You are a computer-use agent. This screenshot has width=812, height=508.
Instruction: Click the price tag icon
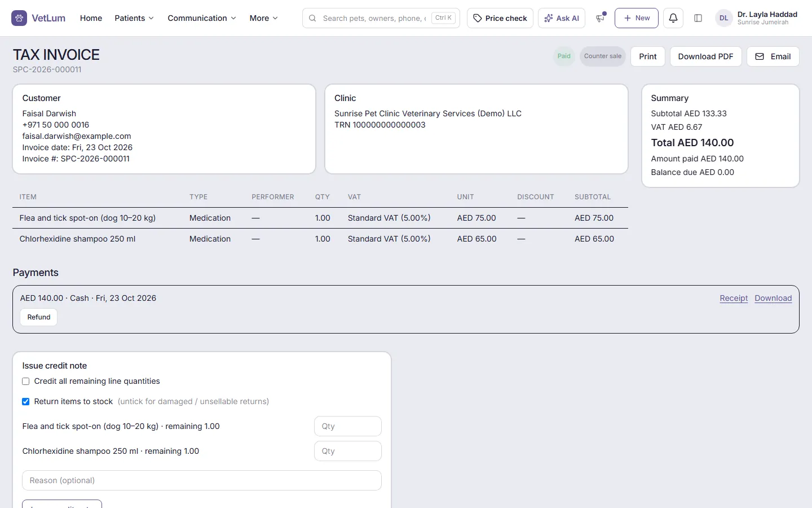pyautogui.click(x=478, y=18)
